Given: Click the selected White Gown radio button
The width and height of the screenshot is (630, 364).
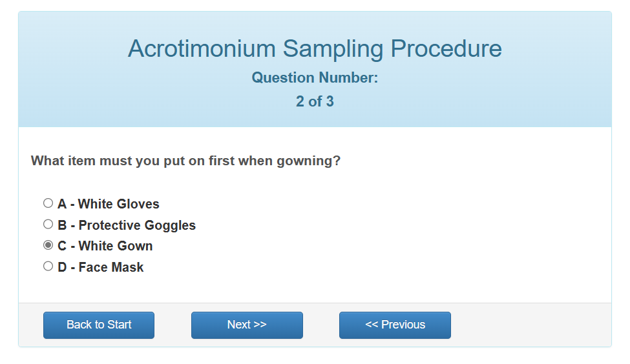Looking at the screenshot, I should (48, 245).
